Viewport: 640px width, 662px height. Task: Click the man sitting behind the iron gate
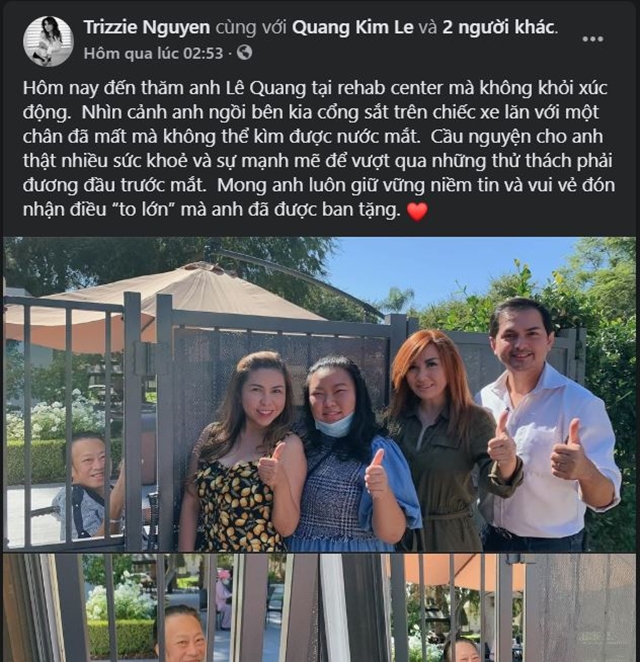click(87, 488)
